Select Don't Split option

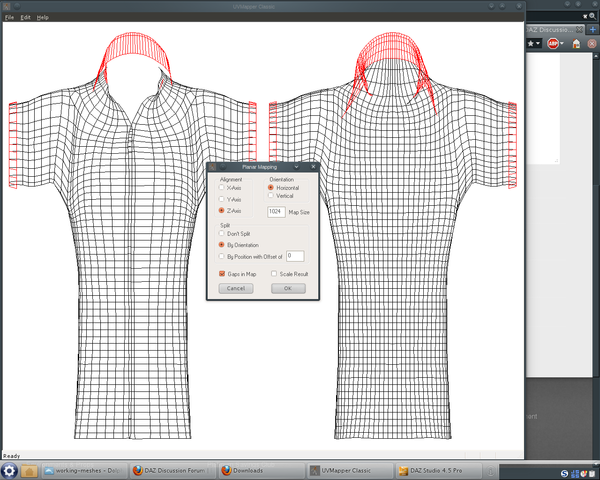tap(221, 233)
